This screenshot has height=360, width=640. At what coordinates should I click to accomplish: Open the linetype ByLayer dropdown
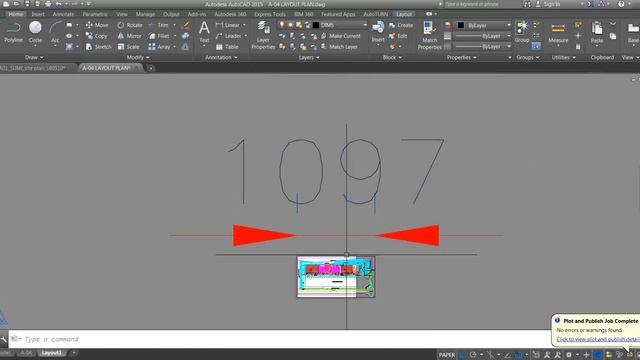click(483, 47)
